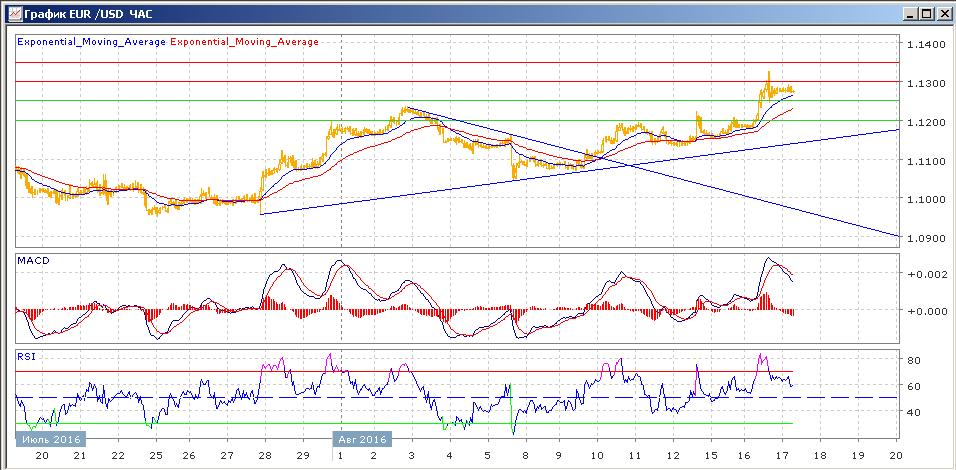
Task: Click date label 20 at left of time axis
Action: point(43,456)
